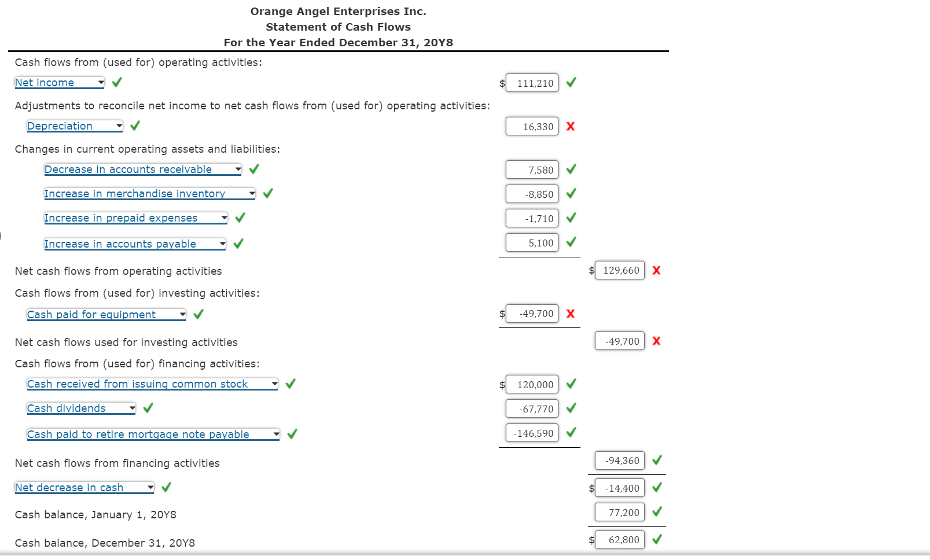This screenshot has width=930, height=560.
Task: Click the 77,200 January cash balance field
Action: 619,512
